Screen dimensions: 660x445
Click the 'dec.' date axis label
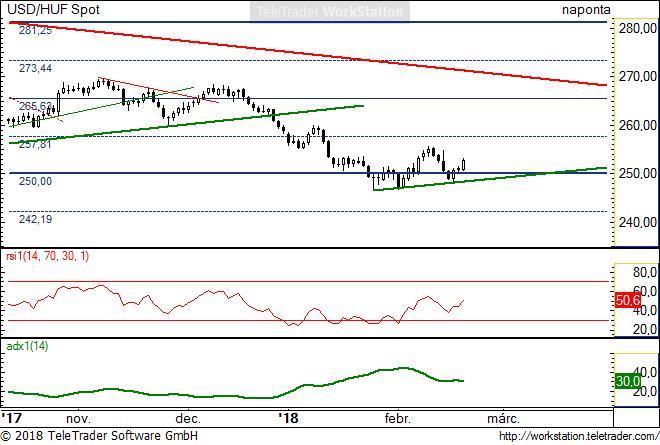click(x=188, y=418)
